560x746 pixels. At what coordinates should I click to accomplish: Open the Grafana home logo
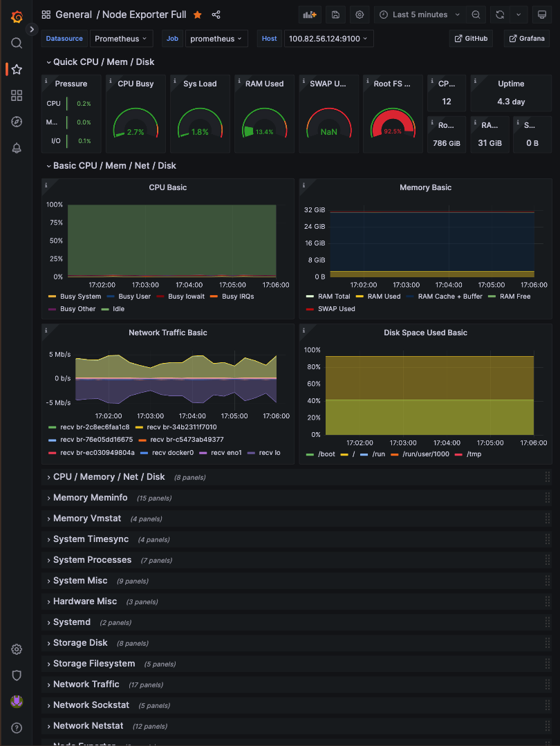click(x=17, y=17)
